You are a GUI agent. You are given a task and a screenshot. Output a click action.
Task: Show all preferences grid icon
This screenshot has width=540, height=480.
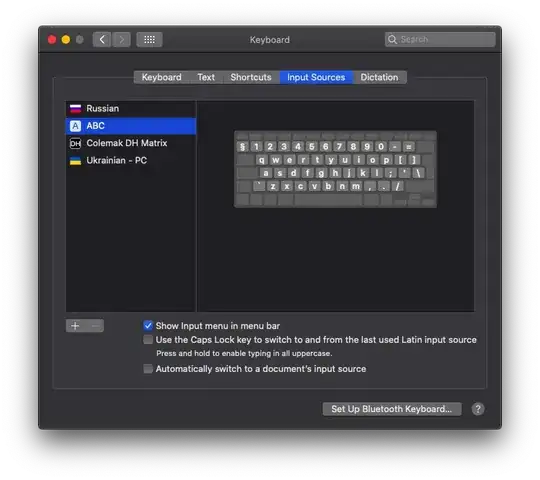click(x=149, y=40)
